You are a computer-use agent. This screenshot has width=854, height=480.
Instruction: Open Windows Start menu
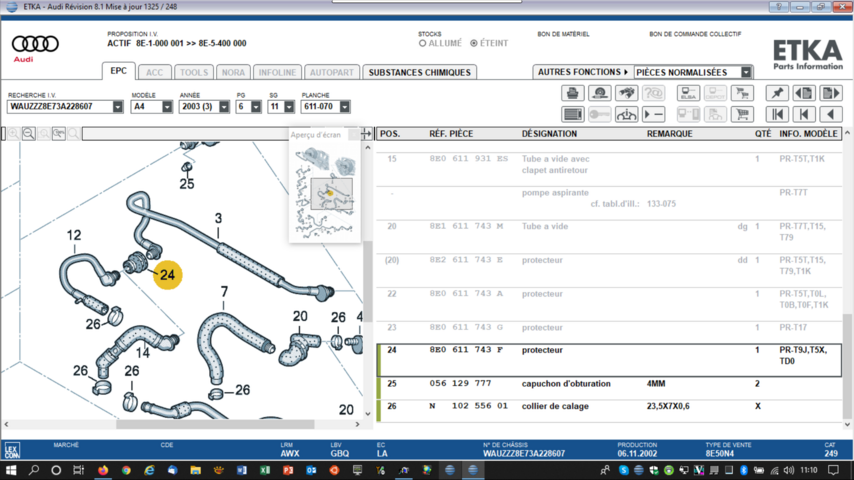coord(11,470)
